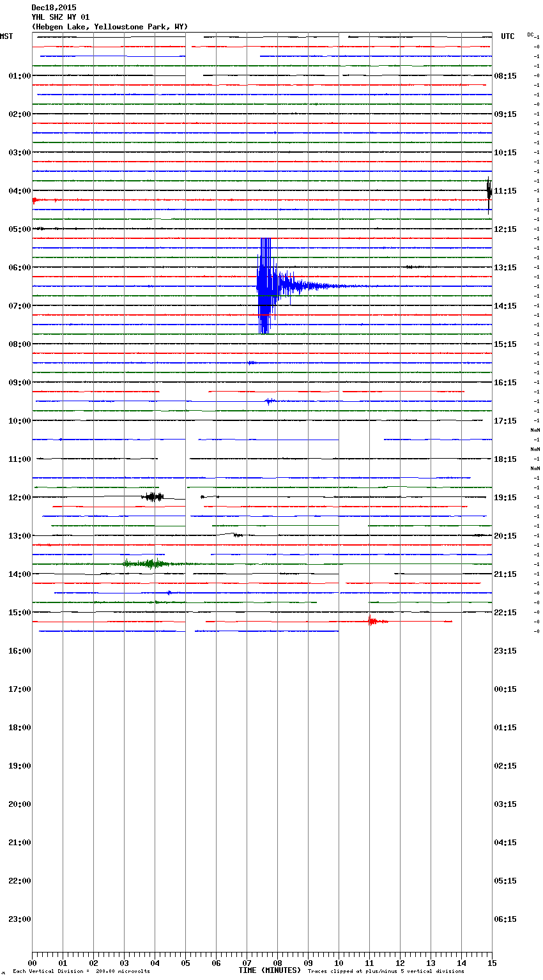543x980 pixels.
Task: Click the 08:15 UTC time label
Action: point(505,76)
